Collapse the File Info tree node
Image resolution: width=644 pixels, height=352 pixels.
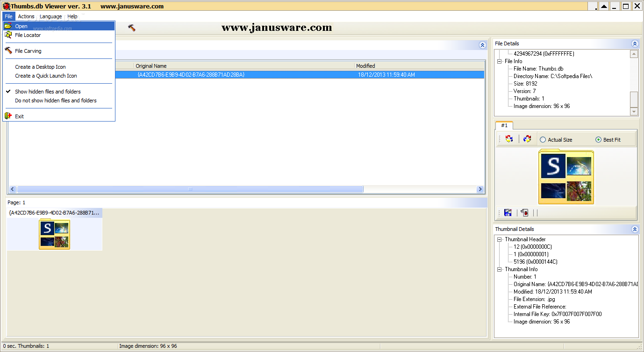pos(500,61)
